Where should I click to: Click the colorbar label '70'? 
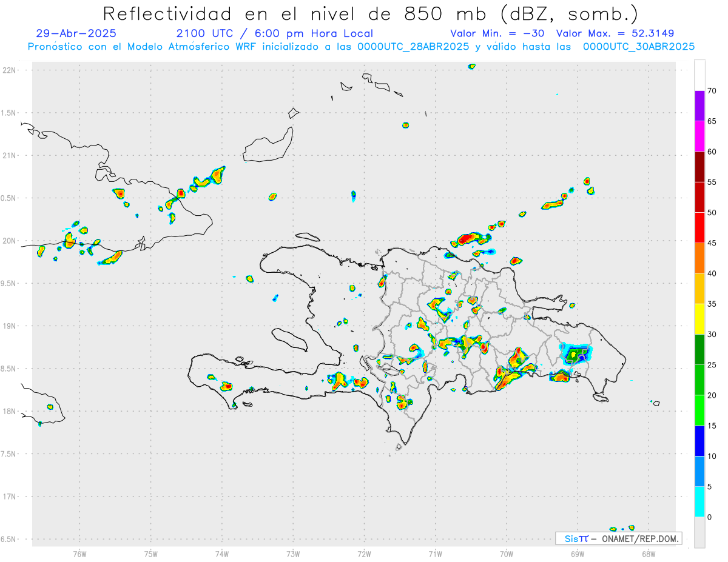[712, 91]
